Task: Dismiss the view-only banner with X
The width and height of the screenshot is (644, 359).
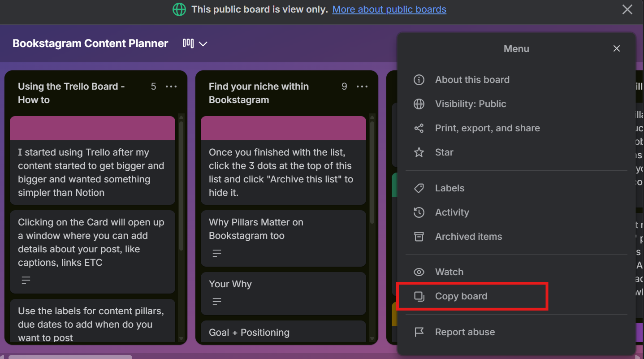Action: [x=627, y=9]
